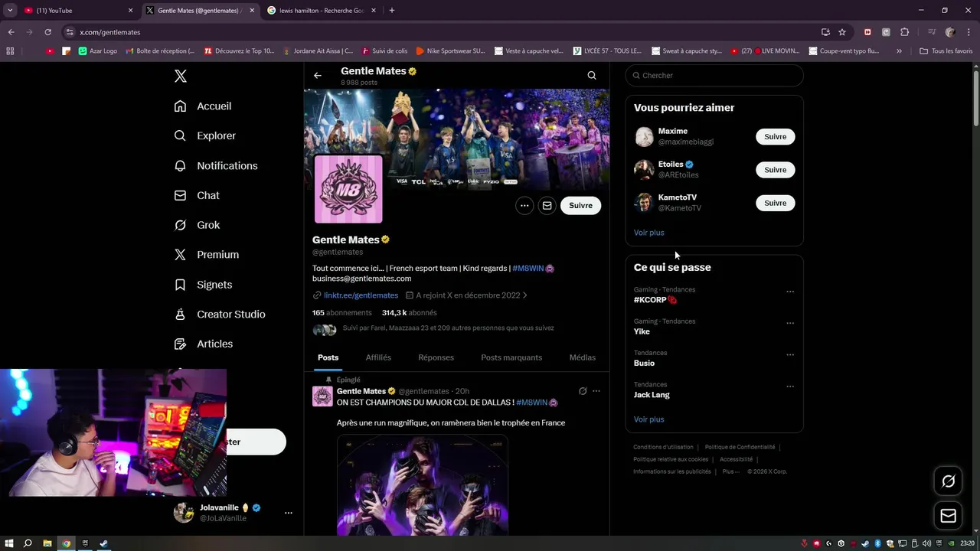The image size is (980, 551).
Task: Open the Premium page
Action: coord(207,255)
